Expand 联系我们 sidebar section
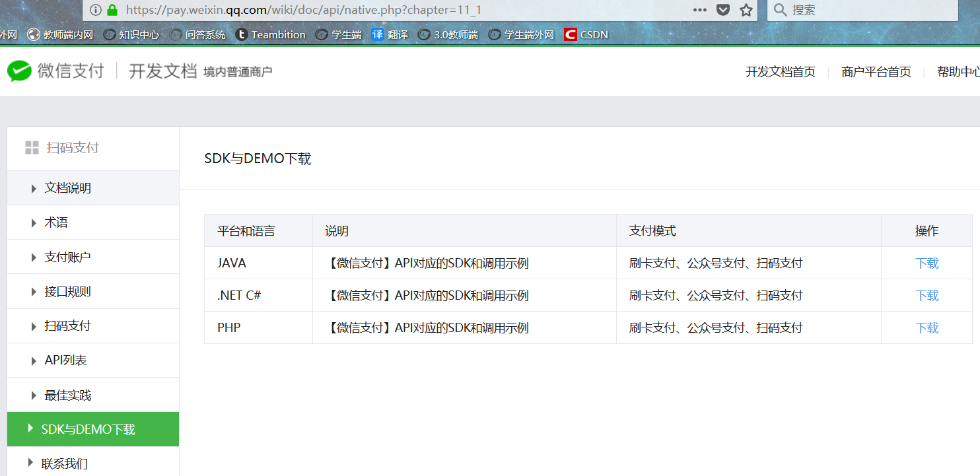This screenshot has width=980, height=476. (93, 463)
